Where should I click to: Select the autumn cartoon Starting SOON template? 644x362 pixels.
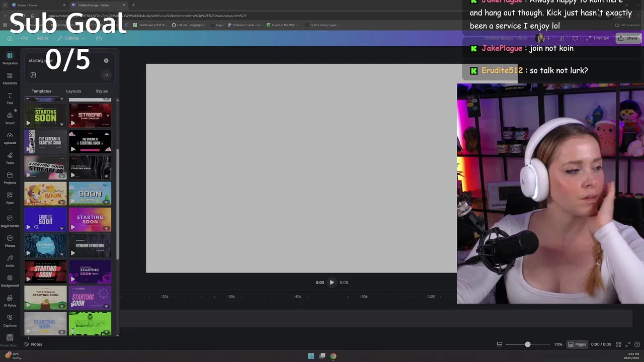[x=45, y=194]
